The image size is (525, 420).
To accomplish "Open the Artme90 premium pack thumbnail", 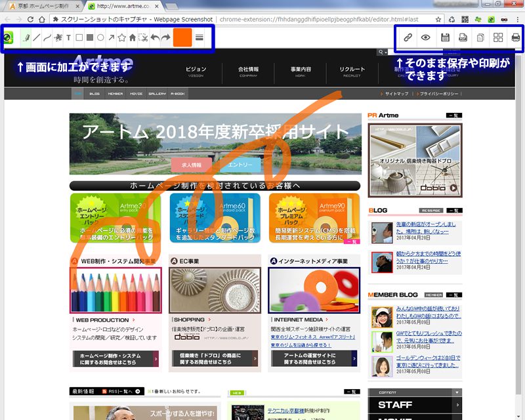I will point(314,218).
